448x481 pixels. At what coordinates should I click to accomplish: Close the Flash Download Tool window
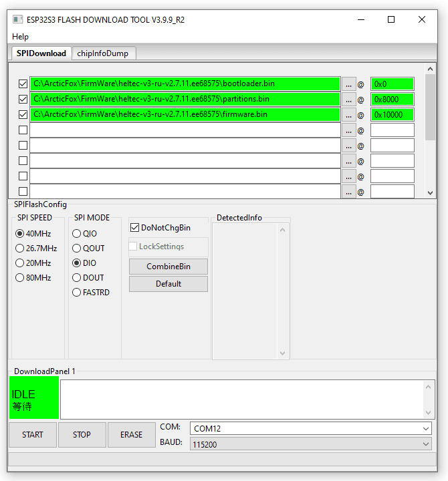pos(422,19)
